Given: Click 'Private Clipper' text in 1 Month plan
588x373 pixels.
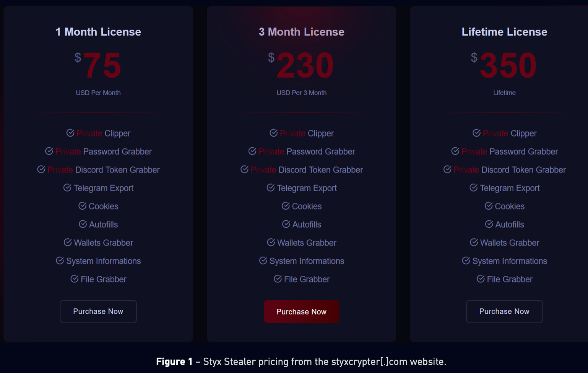Looking at the screenshot, I should pos(104,134).
